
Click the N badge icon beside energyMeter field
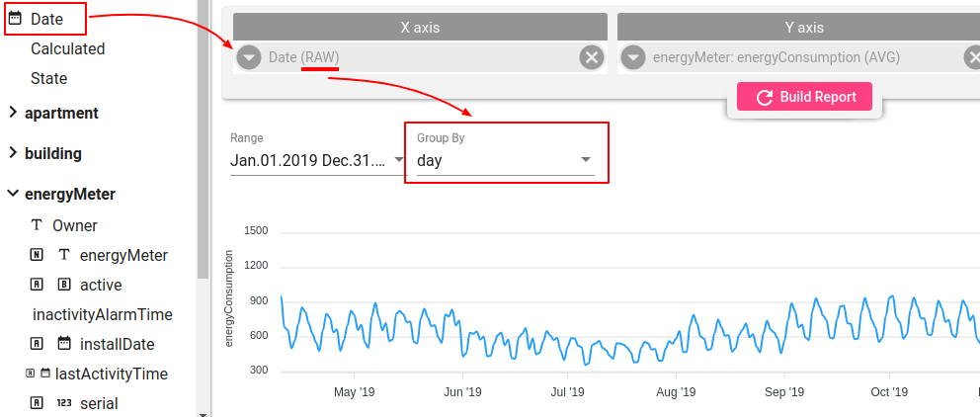point(37,255)
